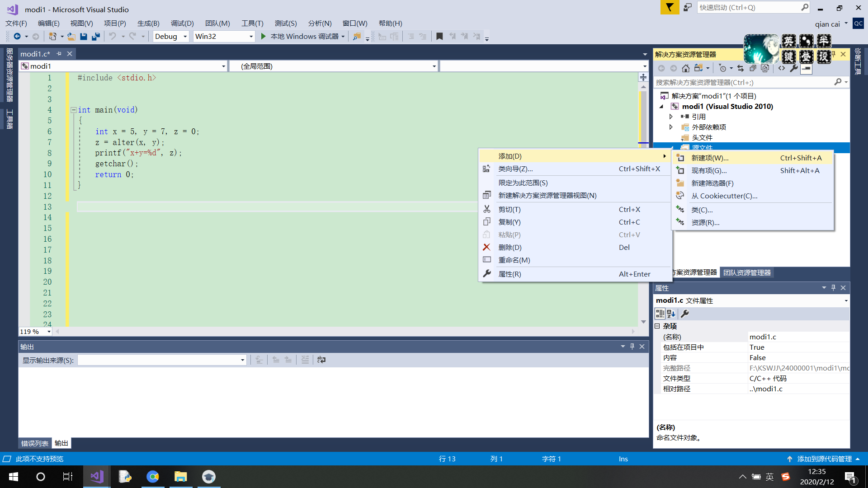Choose 属性(R) in the context menu
The image size is (868, 488).
[509, 274]
